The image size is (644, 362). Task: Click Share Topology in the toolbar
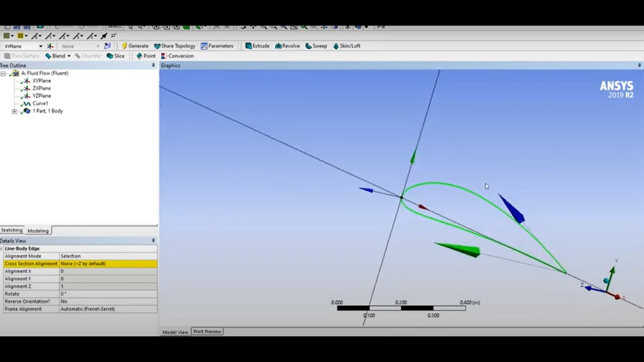tap(175, 46)
